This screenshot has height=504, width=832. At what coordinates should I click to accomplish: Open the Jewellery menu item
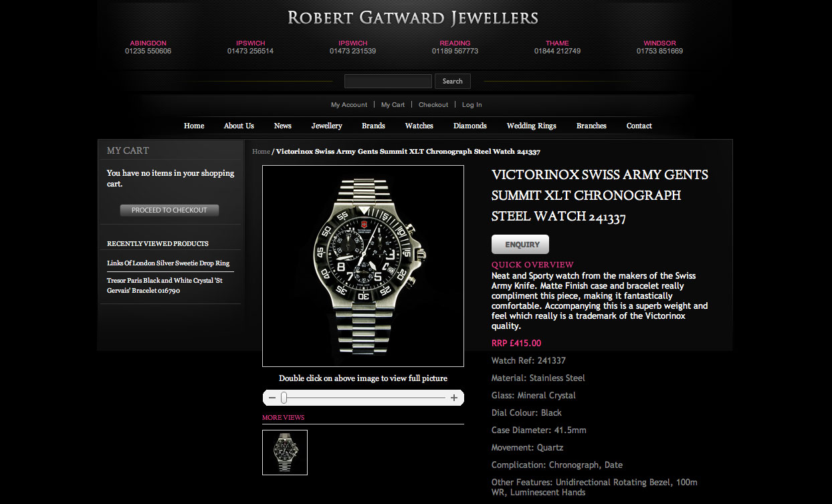(326, 126)
